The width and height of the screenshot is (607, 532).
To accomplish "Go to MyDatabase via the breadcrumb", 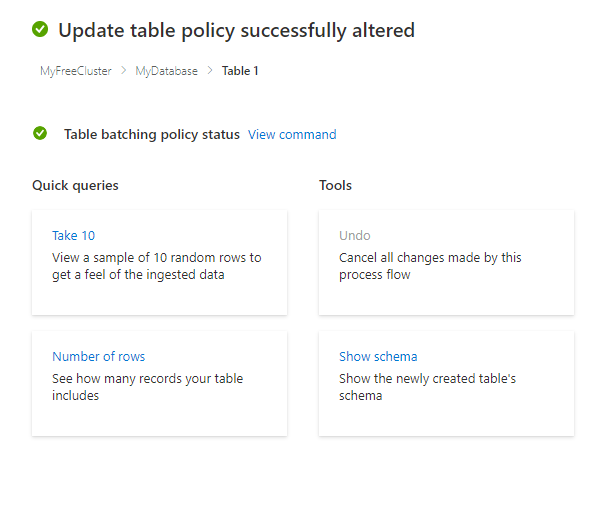I will point(167,71).
